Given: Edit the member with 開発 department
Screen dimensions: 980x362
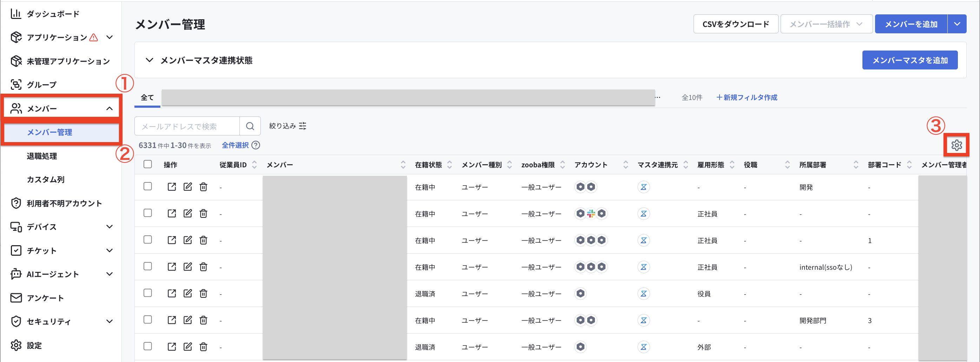Looking at the screenshot, I should tap(187, 187).
